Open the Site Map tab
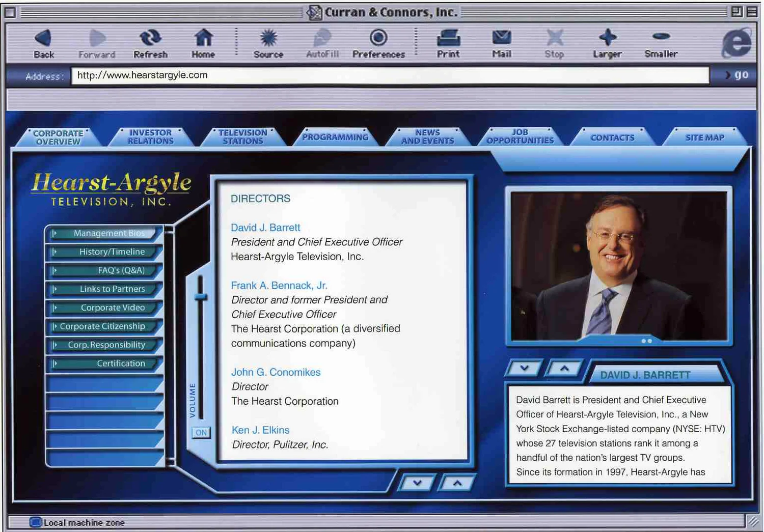 (705, 137)
